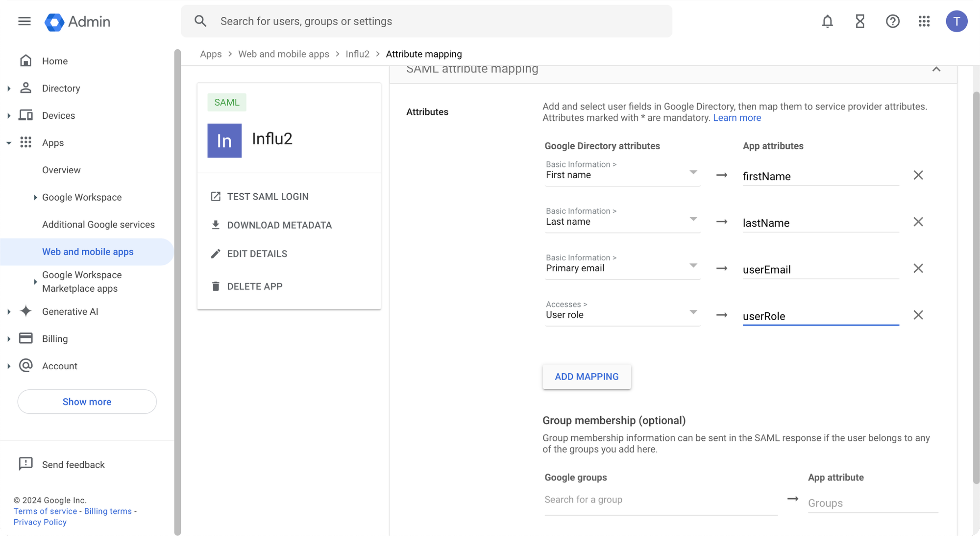Expand the Directory sidebar section
Viewport: 980px width, 536px height.
point(9,88)
